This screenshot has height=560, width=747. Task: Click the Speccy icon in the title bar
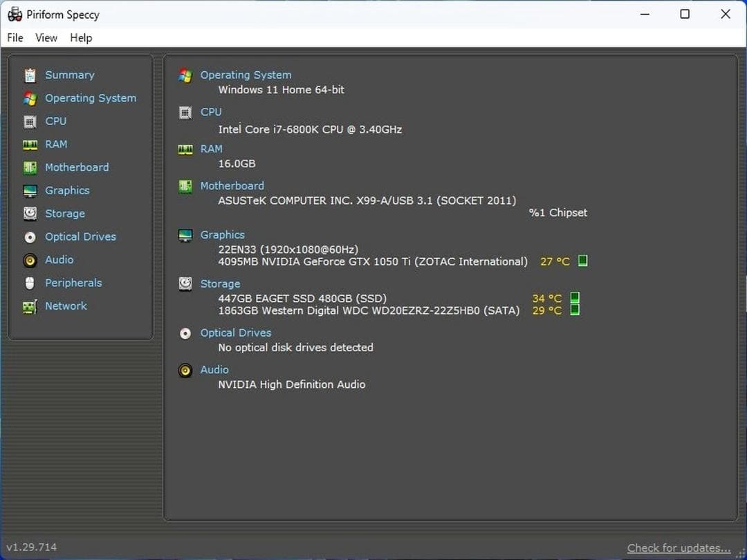tap(15, 14)
